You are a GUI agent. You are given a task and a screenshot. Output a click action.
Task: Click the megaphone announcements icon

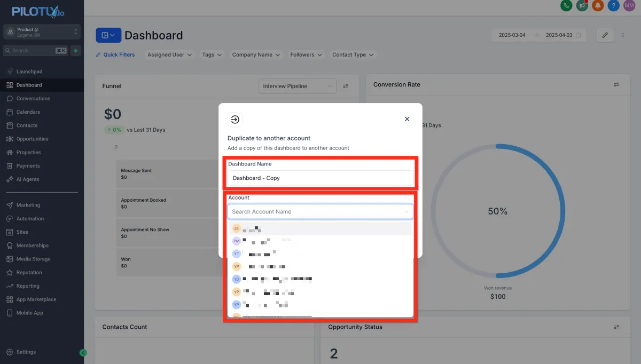582,5
